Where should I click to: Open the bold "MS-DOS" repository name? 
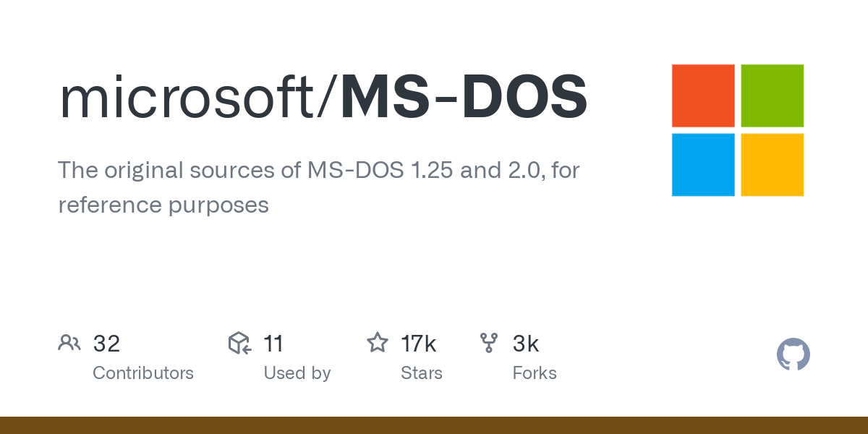464,98
